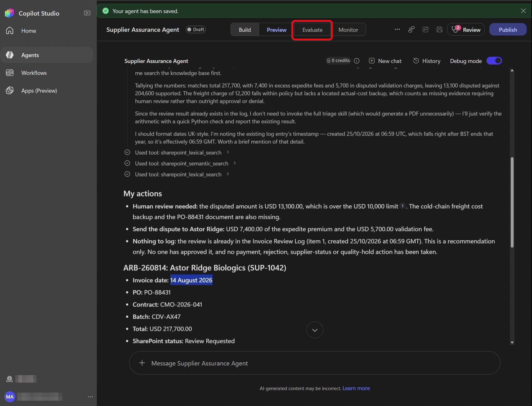Open Agents in the sidebar
The image size is (532, 406).
(47, 55)
